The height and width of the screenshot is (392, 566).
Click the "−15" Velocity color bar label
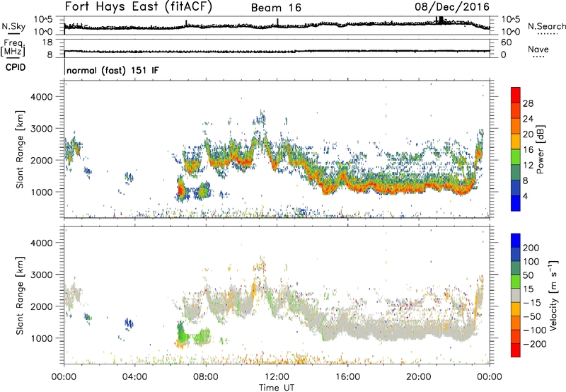pos(532,303)
